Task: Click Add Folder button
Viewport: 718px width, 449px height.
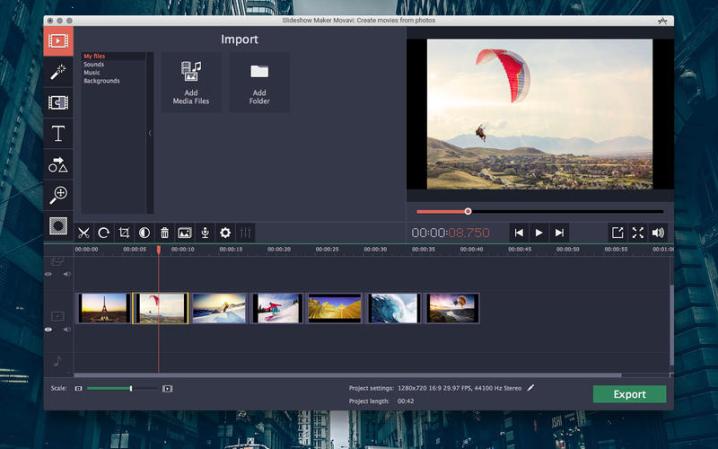Action: click(259, 82)
